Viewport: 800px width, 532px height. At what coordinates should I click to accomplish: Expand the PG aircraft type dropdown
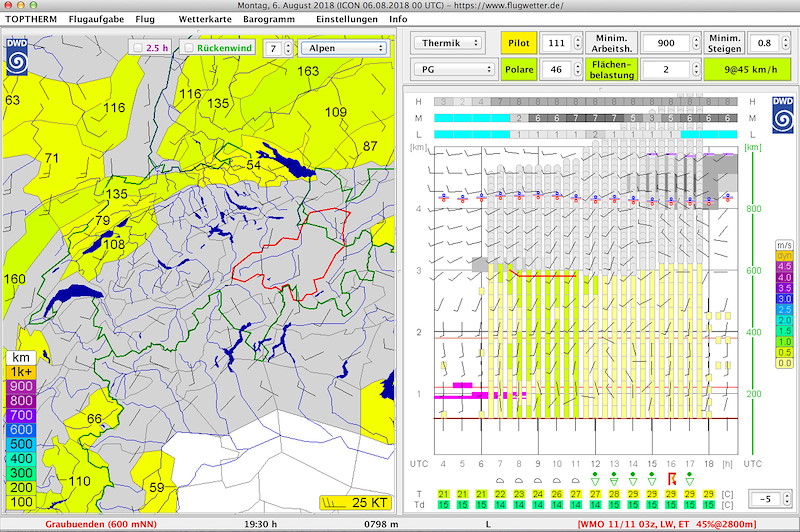pos(454,69)
